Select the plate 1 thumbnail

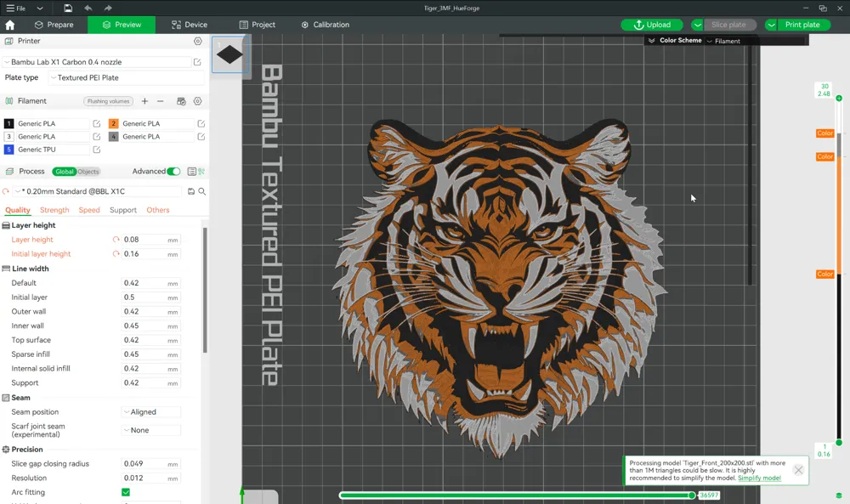229,54
